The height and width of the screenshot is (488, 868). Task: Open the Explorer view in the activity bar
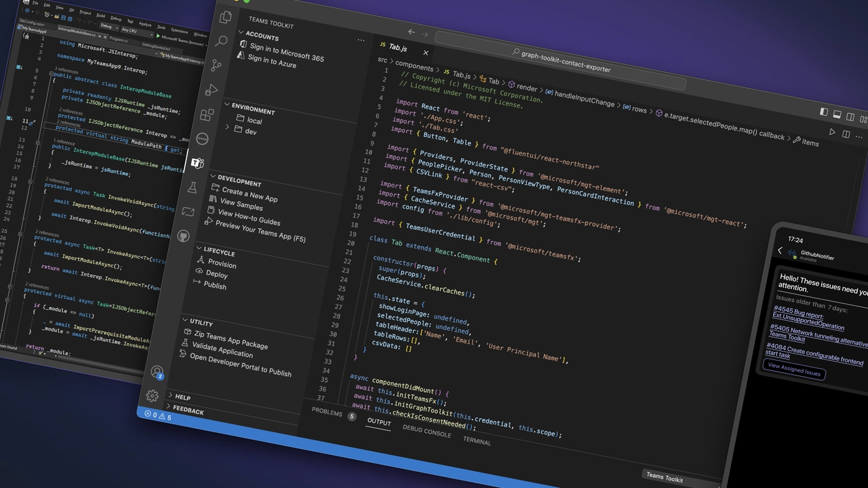[x=225, y=17]
